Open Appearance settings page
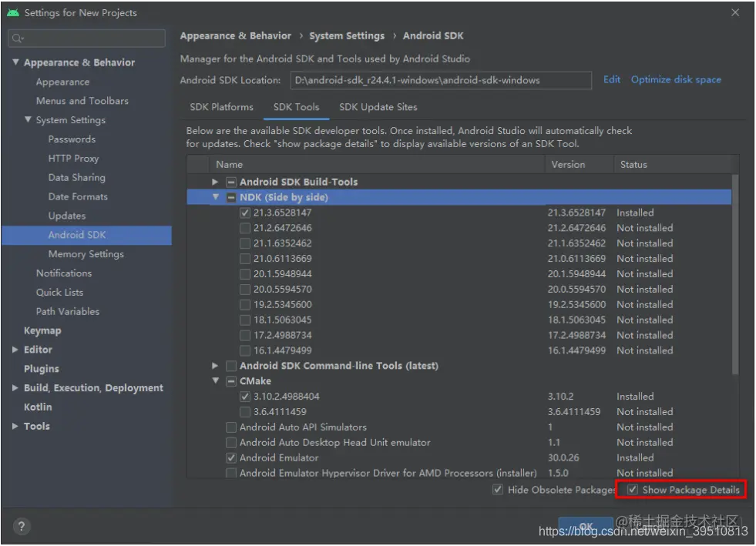Screen dimensions: 756x546 tap(62, 82)
